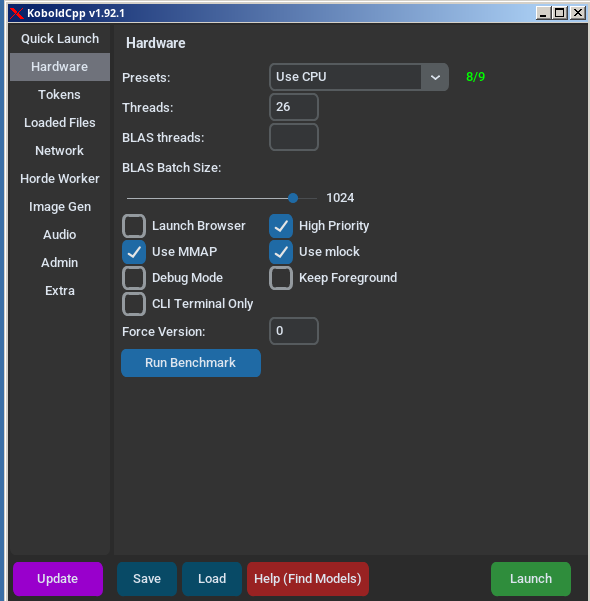This screenshot has height=601, width=590.
Task: Go to the Loaded Files tab
Action: (60, 123)
